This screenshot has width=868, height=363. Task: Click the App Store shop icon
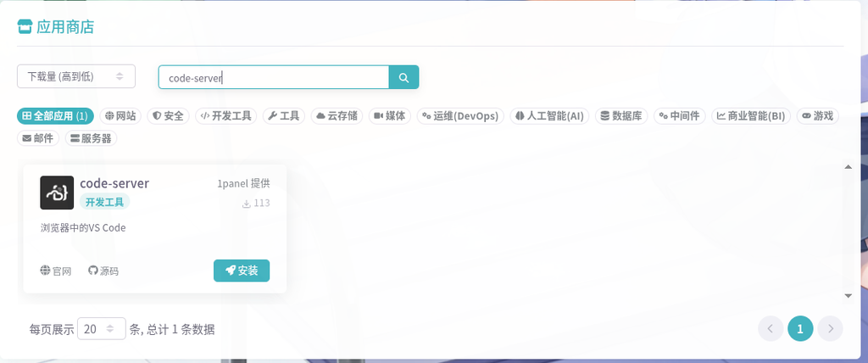click(x=25, y=26)
